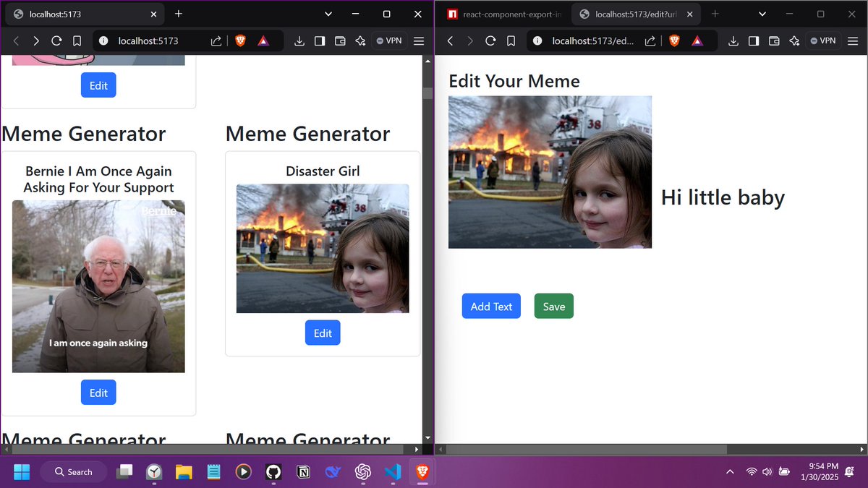
Task: Open site information icon in left window address bar
Action: [103, 41]
